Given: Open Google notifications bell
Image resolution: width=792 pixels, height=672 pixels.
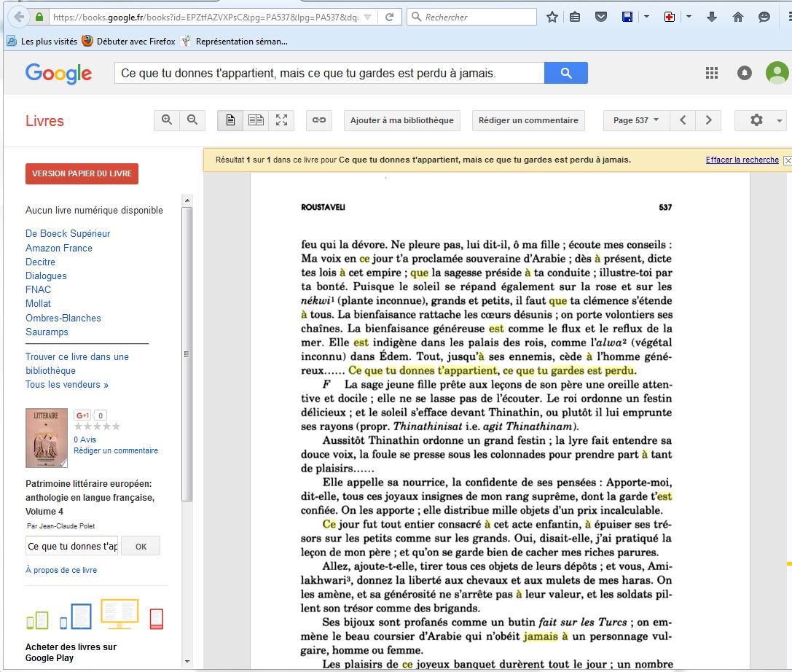Looking at the screenshot, I should (x=745, y=73).
